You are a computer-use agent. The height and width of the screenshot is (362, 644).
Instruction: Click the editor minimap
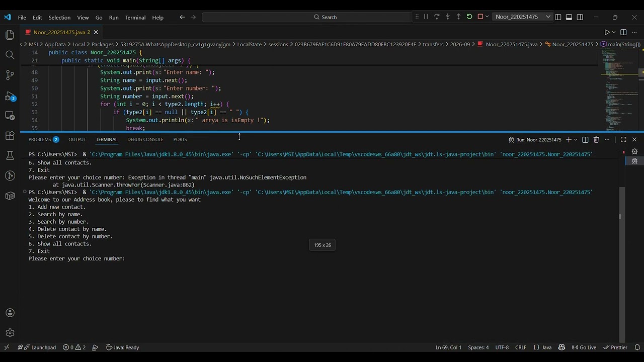[x=619, y=90]
